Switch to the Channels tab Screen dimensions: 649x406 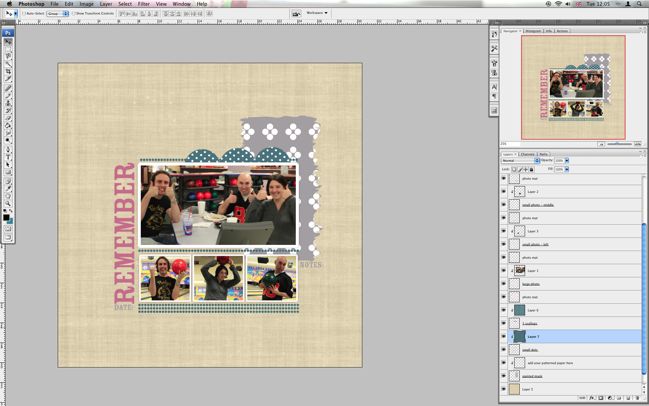(x=528, y=154)
